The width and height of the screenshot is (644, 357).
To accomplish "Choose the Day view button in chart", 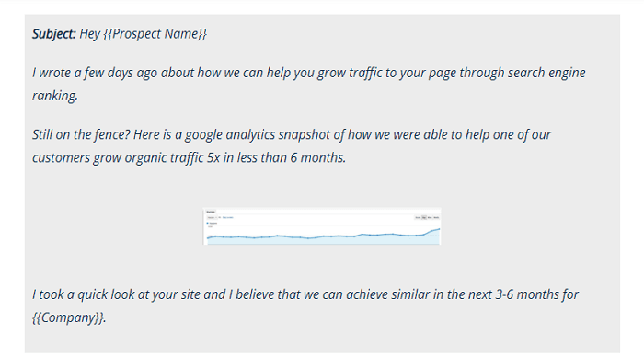I will [x=424, y=217].
